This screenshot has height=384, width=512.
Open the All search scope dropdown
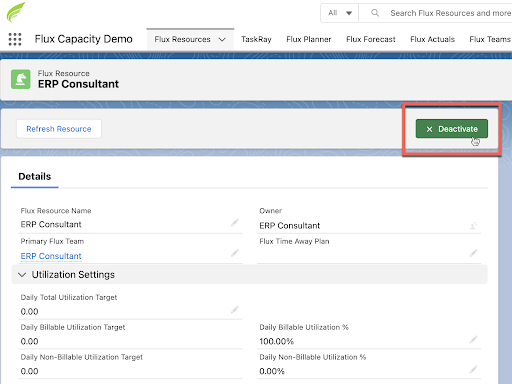pyautogui.click(x=340, y=13)
